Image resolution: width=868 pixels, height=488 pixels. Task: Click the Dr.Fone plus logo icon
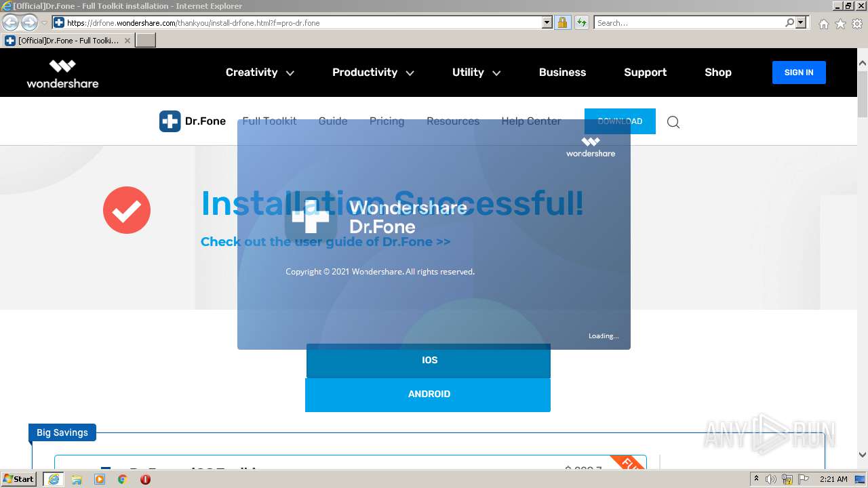[170, 121]
